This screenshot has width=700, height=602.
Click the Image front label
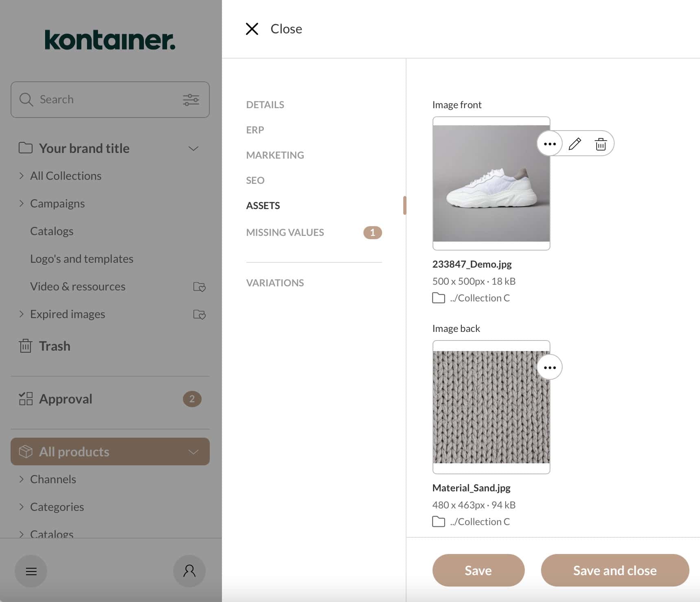click(457, 105)
